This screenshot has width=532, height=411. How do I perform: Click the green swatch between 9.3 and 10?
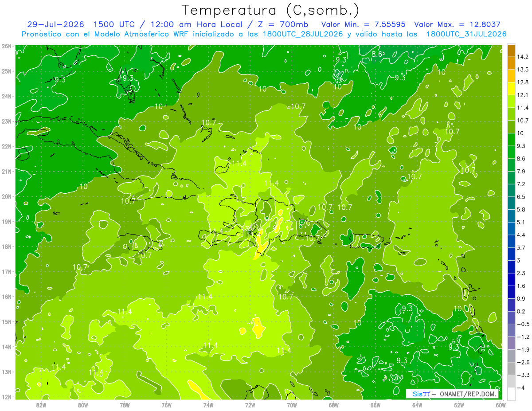[511, 140]
